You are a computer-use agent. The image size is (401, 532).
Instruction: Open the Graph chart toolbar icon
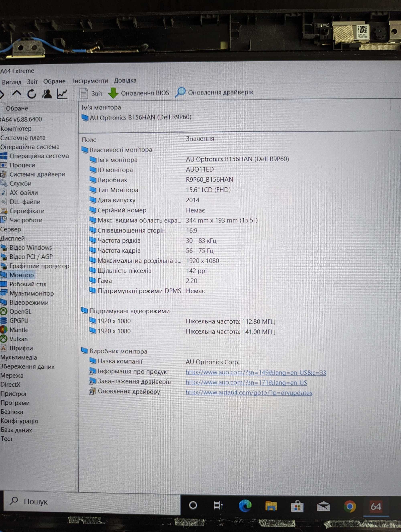tap(62, 94)
